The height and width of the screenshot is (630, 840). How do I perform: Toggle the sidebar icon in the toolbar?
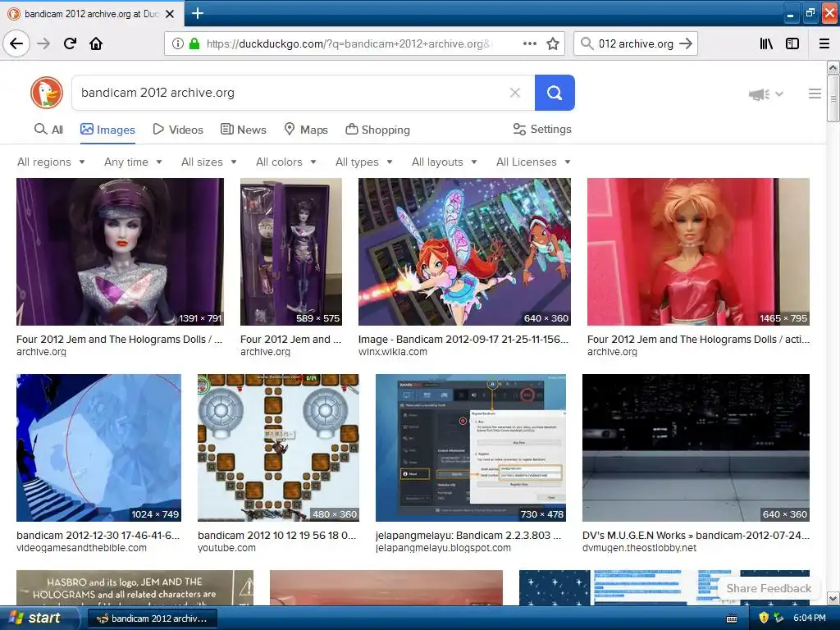792,43
